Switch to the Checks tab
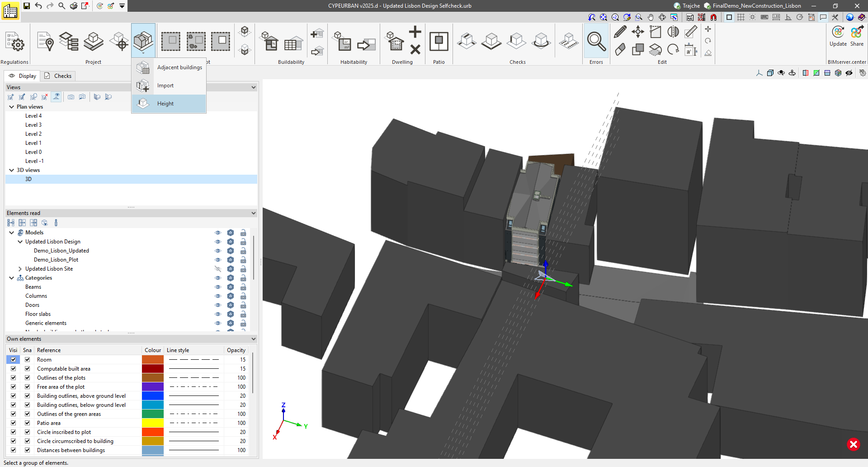Screen dimensions: 868x467 [x=58, y=76]
